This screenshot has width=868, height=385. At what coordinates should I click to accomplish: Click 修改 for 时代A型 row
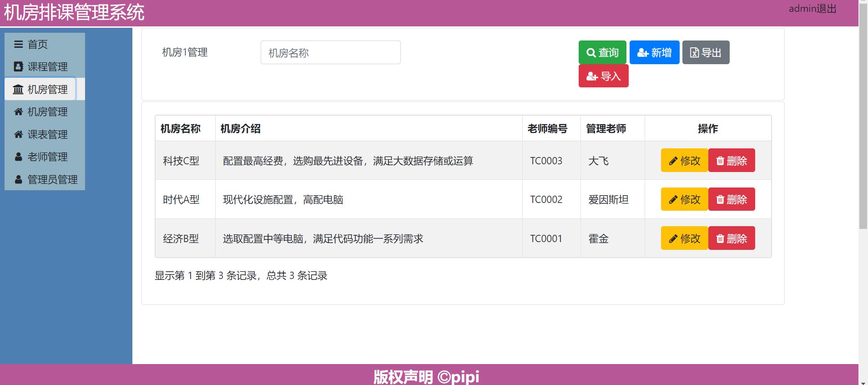tap(684, 199)
